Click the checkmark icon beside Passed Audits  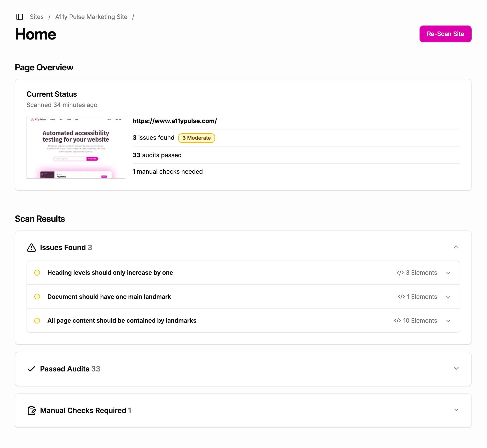[31, 369]
